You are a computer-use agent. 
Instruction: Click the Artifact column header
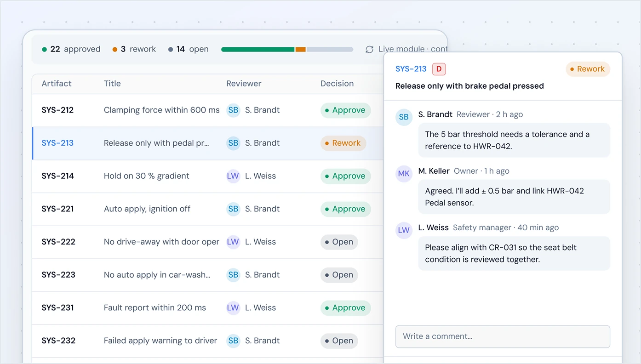pos(57,84)
